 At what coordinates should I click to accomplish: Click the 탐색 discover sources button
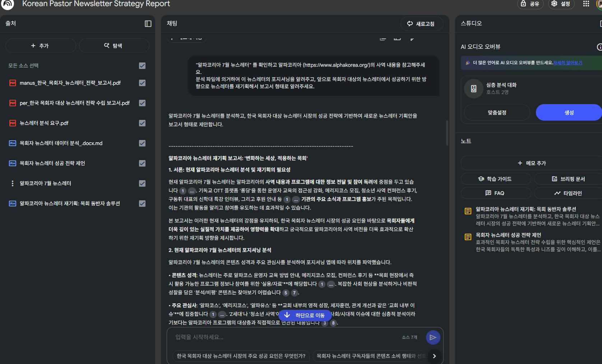click(x=114, y=46)
